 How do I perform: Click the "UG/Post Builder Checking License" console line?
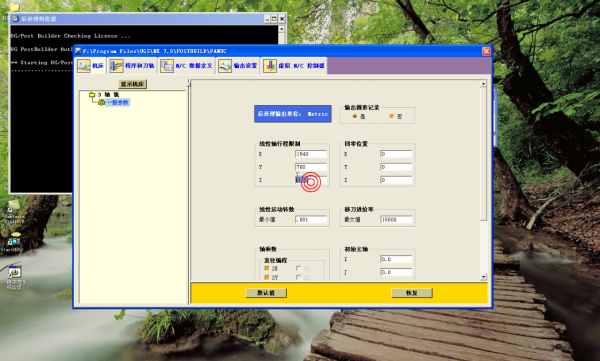tap(70, 36)
